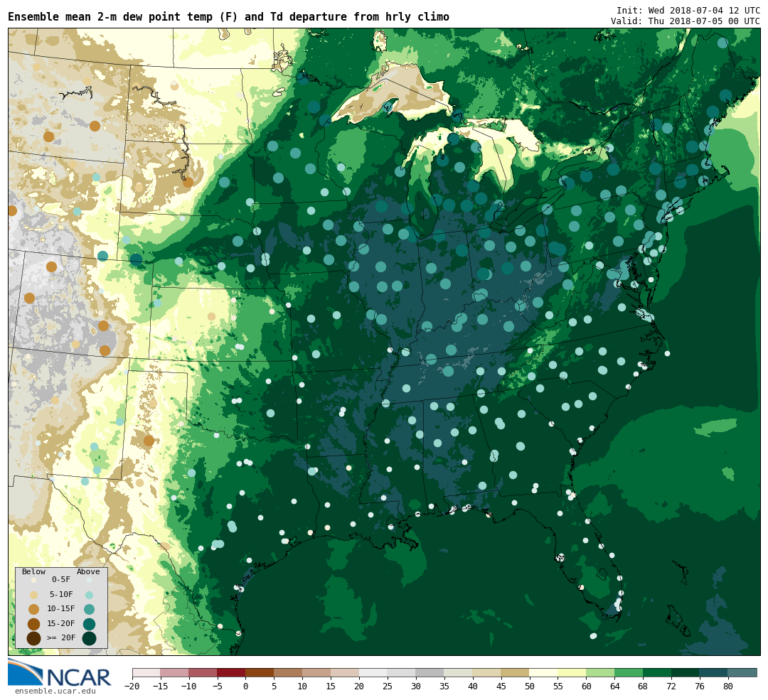Click the '0' colorbar tick label

[245, 686]
